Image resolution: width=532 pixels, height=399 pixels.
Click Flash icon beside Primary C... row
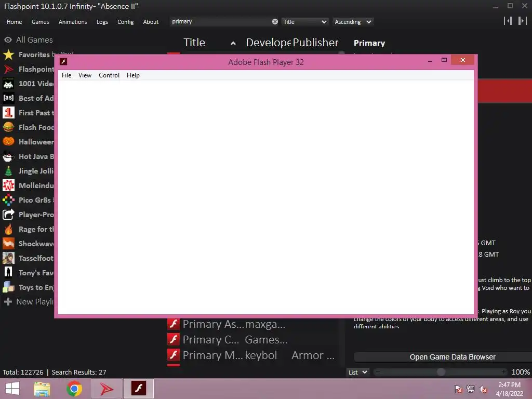(174, 339)
